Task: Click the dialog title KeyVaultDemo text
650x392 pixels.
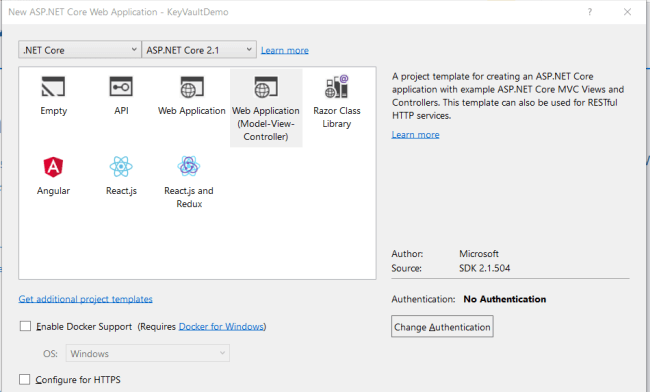Action: [x=197, y=12]
